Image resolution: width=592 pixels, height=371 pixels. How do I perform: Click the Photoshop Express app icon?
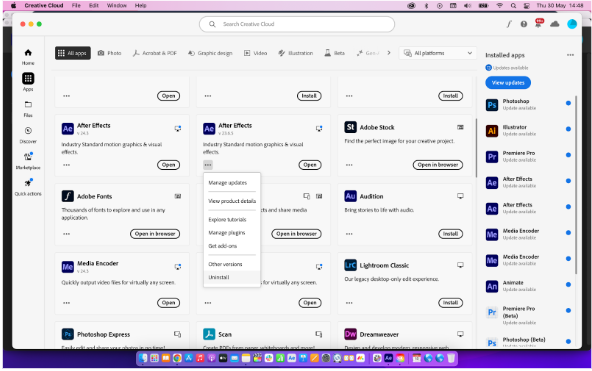[68, 334]
